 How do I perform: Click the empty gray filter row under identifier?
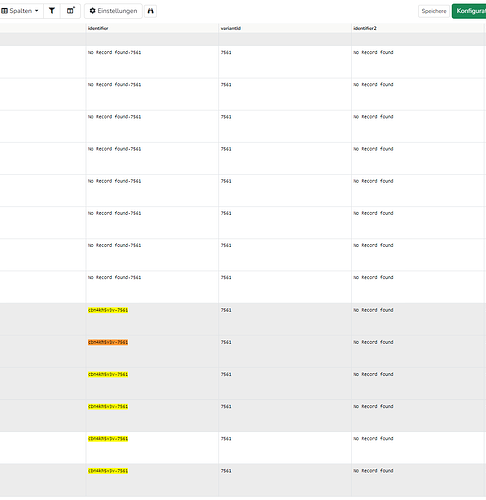tap(152, 39)
